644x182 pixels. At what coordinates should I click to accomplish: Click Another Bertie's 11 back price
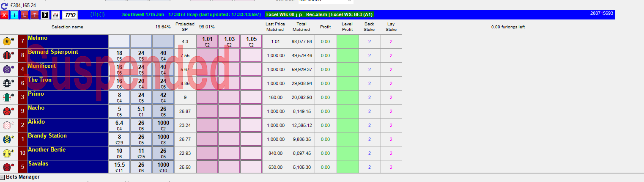click(x=141, y=153)
